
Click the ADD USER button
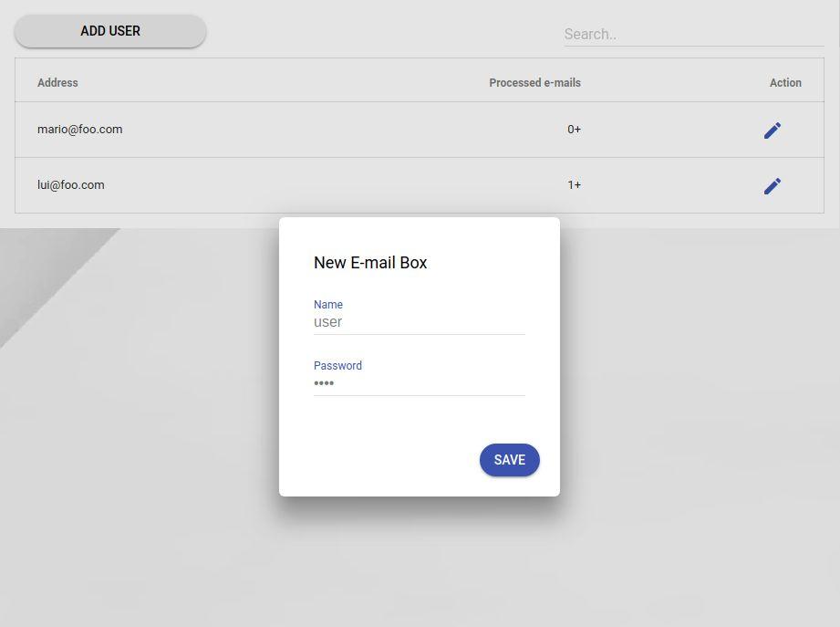(x=110, y=31)
